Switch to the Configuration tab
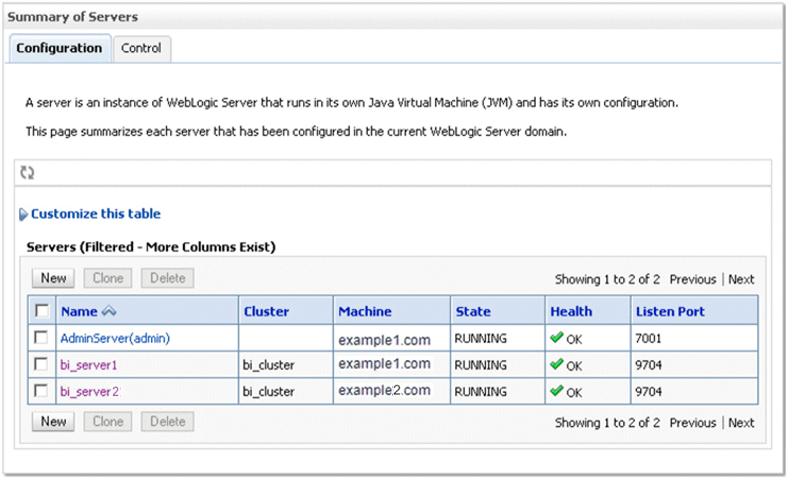 (59, 49)
